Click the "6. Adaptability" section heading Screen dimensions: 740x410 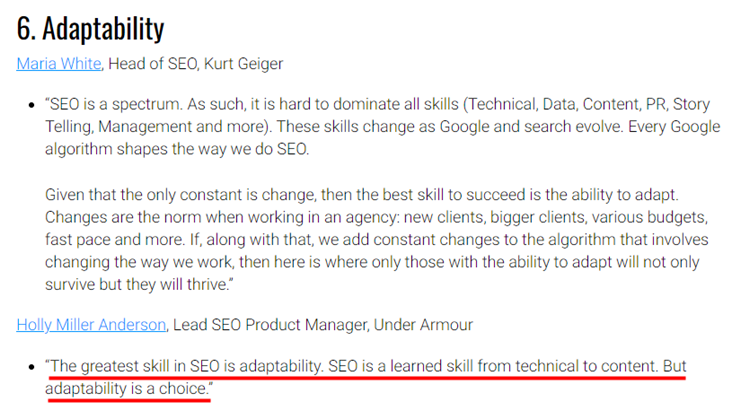[x=90, y=29]
